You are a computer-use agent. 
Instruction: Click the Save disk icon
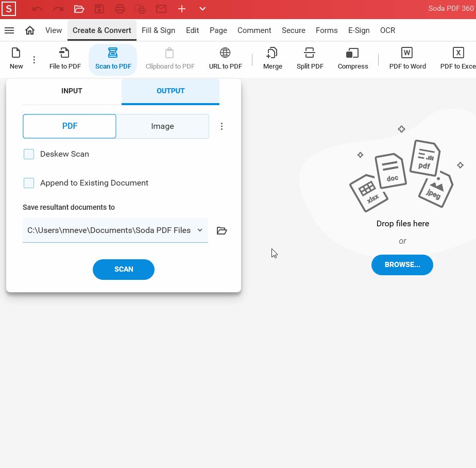(x=99, y=9)
